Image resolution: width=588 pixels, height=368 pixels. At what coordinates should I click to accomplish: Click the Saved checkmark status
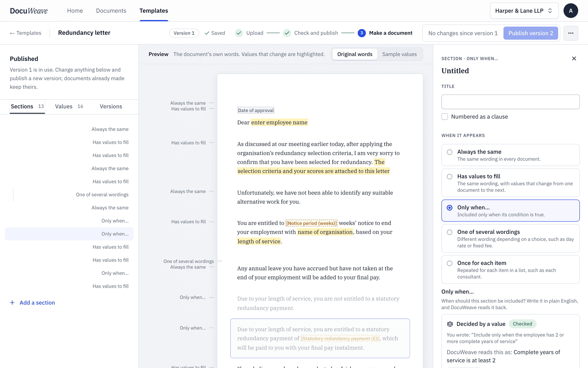coord(215,33)
